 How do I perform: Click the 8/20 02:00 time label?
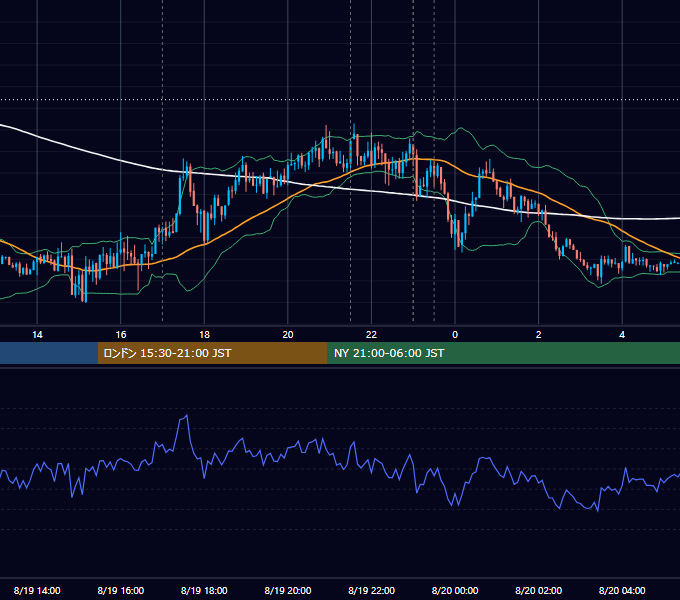[539, 590]
